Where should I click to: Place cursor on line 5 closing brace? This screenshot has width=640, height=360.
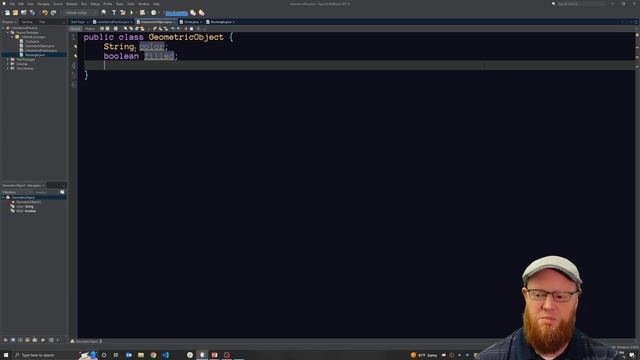[x=86, y=75]
